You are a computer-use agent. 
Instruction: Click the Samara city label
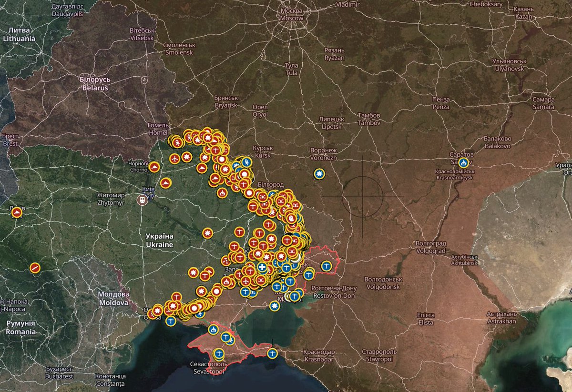[x=544, y=103]
